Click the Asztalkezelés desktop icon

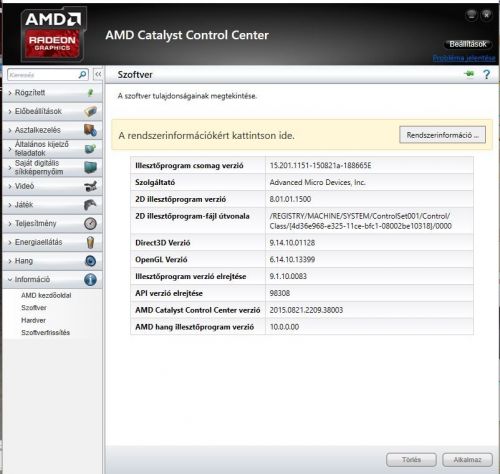pos(90,130)
